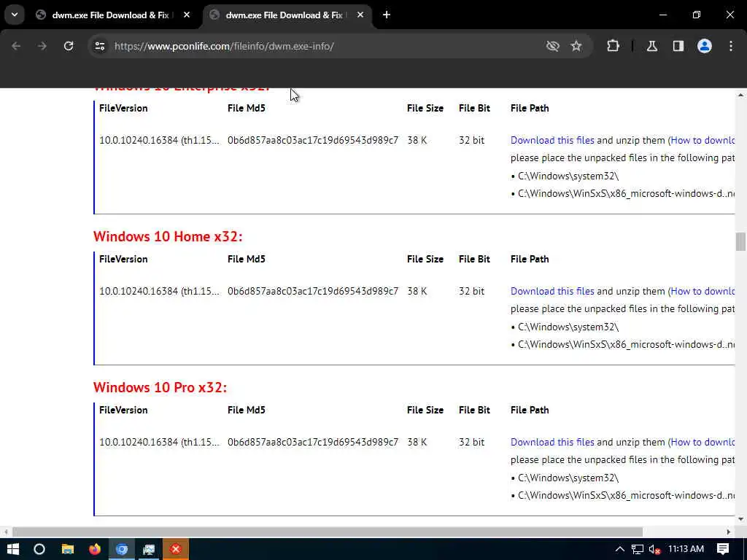Open the orange X app on taskbar
The width and height of the screenshot is (747, 560).
pyautogui.click(x=176, y=549)
